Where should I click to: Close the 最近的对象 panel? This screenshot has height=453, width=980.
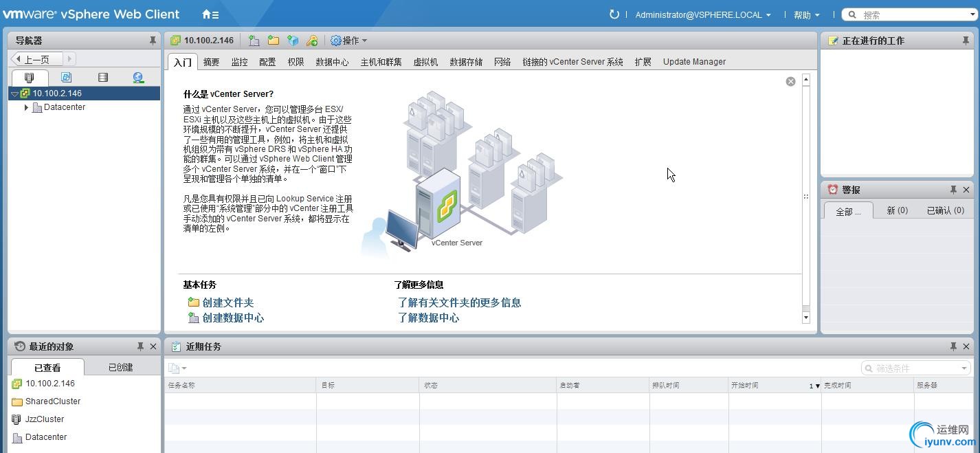pyautogui.click(x=153, y=346)
